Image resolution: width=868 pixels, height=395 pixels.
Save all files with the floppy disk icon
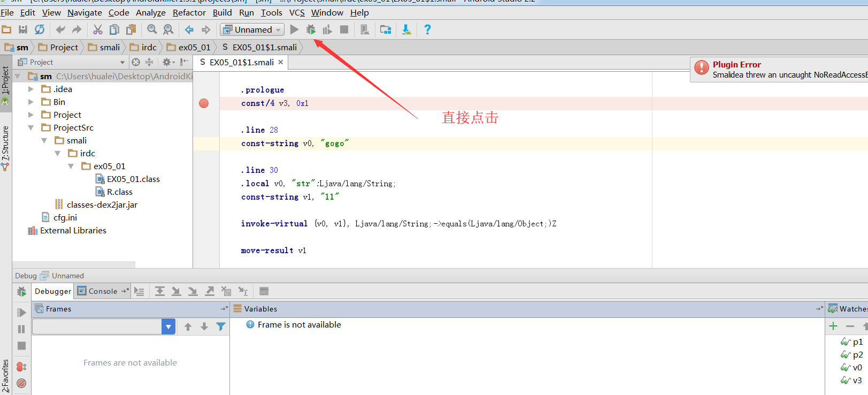tap(23, 29)
